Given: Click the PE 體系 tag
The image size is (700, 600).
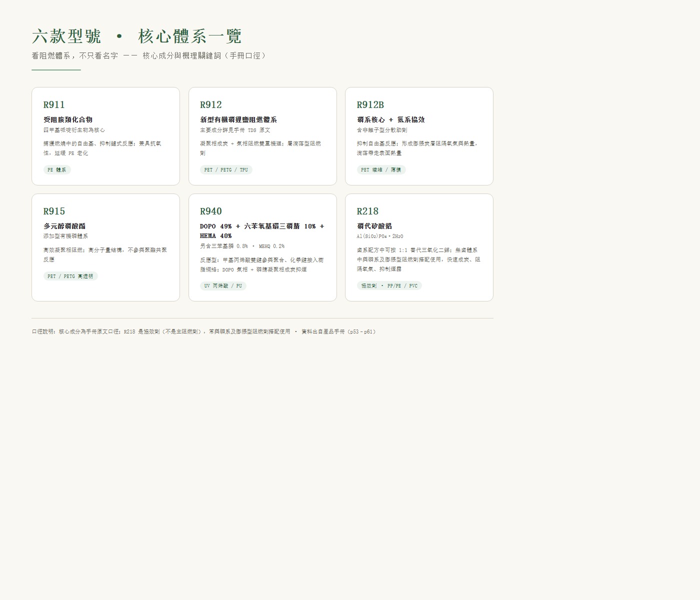Looking at the screenshot, I should tap(57, 170).
